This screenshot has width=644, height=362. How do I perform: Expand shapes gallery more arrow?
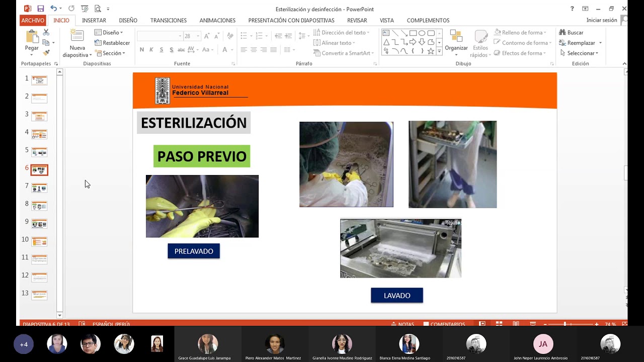coord(439,51)
